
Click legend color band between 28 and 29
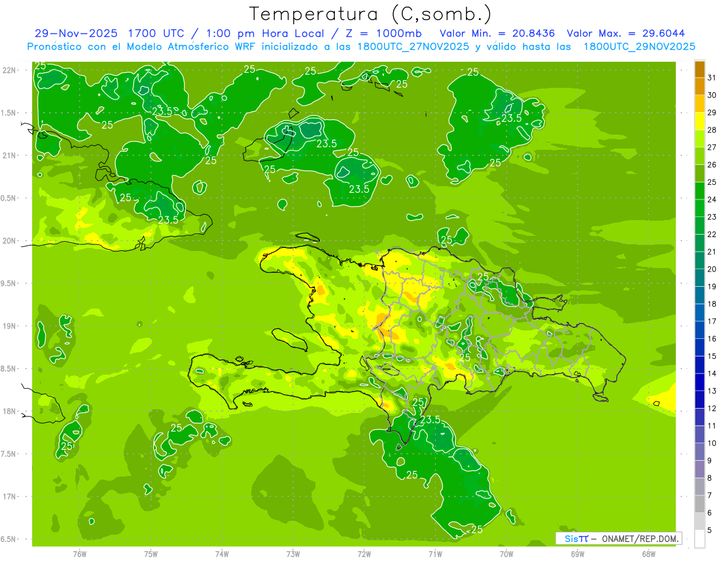coord(699,121)
